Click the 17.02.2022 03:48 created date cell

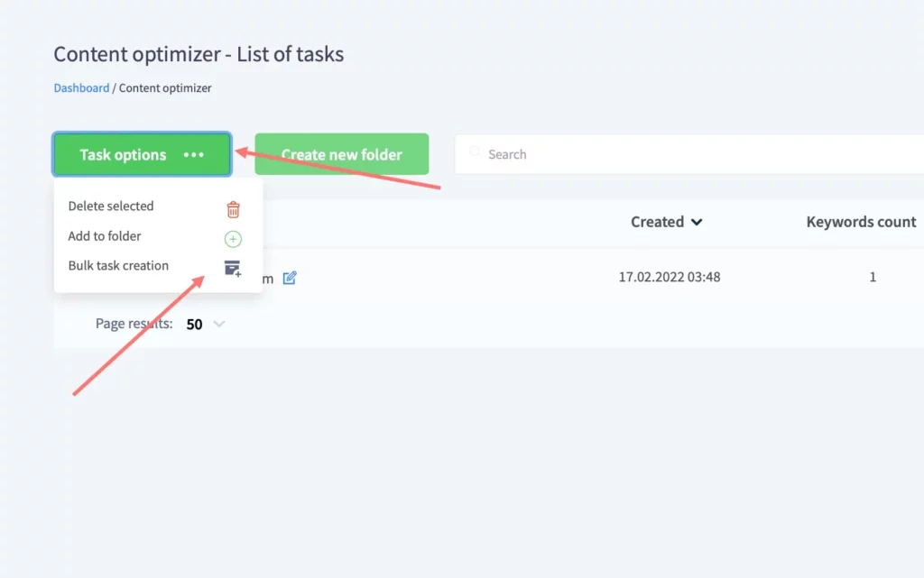[670, 277]
